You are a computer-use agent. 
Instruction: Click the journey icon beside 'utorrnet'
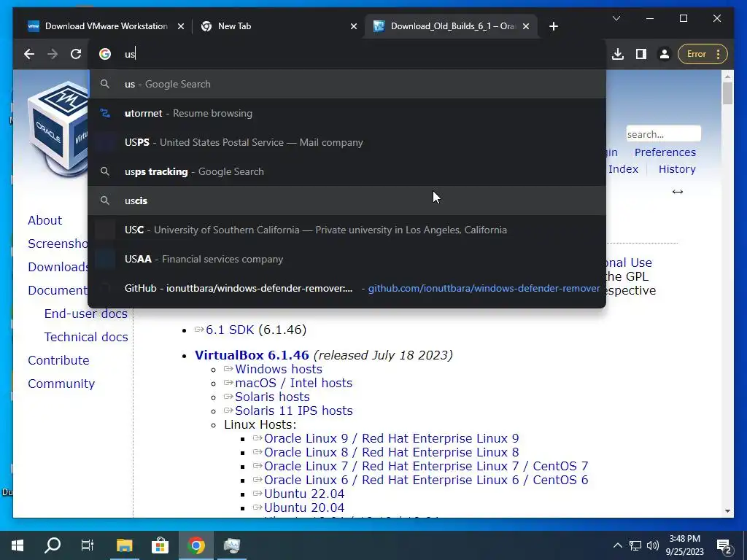(105, 113)
